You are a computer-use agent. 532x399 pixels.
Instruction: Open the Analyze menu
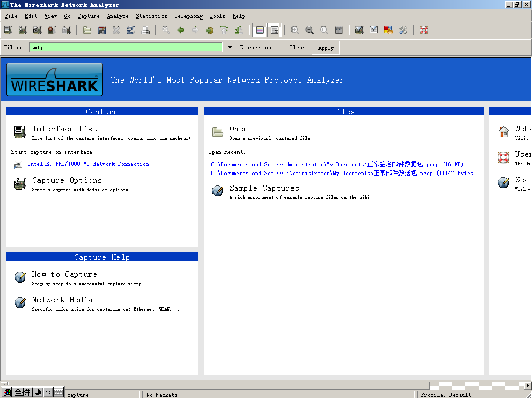tap(118, 16)
